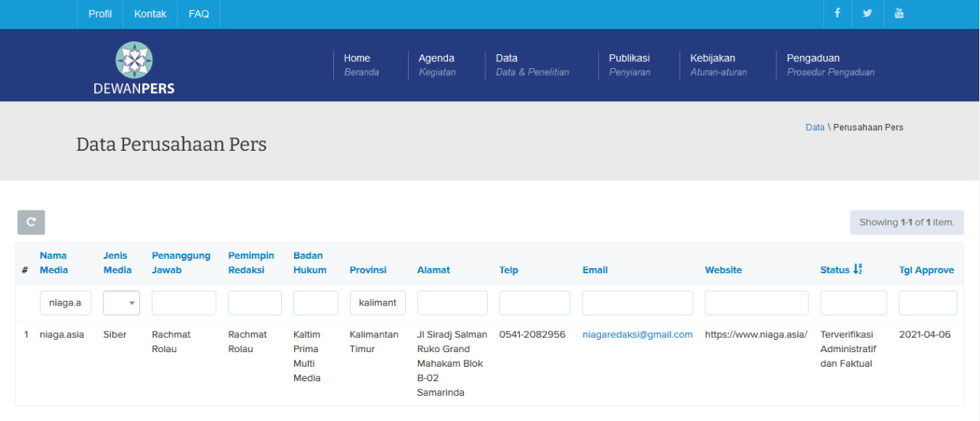The height and width of the screenshot is (421, 980).
Task: Open the Kebijakan Aturan-aturan menu
Action: click(718, 65)
